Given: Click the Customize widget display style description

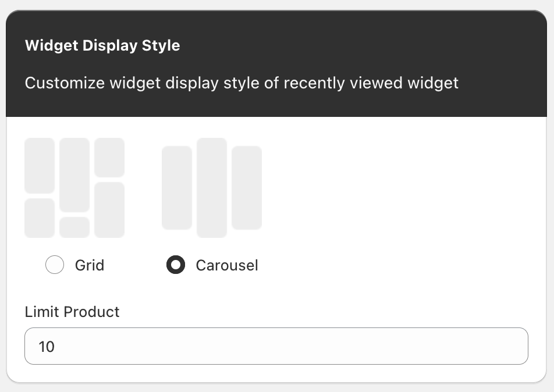Looking at the screenshot, I should [242, 83].
